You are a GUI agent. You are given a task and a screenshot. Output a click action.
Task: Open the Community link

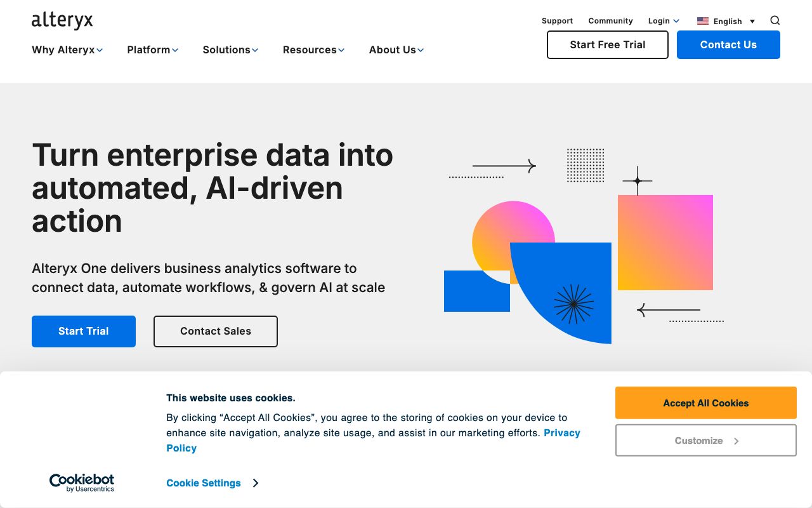click(x=610, y=21)
